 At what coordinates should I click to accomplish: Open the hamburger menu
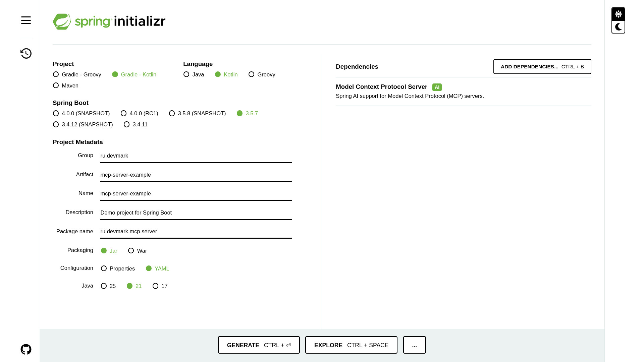coord(26,20)
